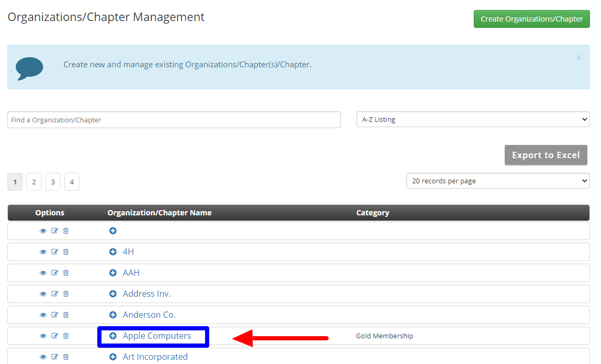The image size is (601, 364).
Task: View the Art Incorporated organization
Action: (43, 357)
